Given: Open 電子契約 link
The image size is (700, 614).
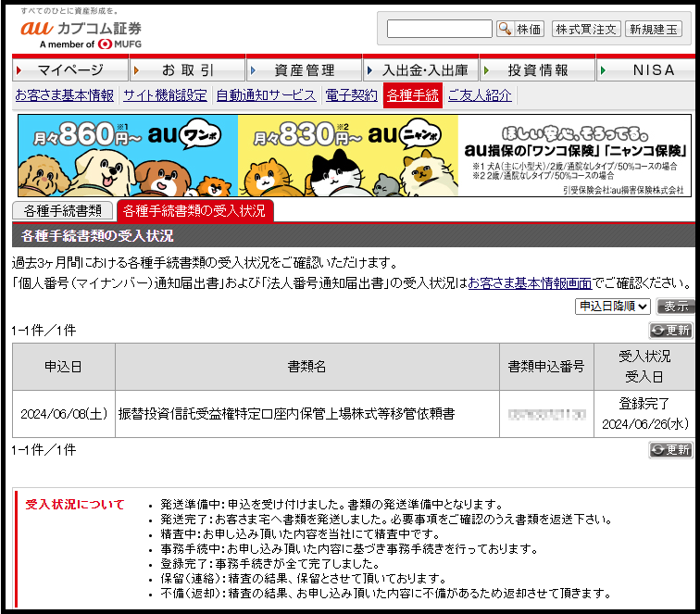Looking at the screenshot, I should pyautogui.click(x=351, y=95).
